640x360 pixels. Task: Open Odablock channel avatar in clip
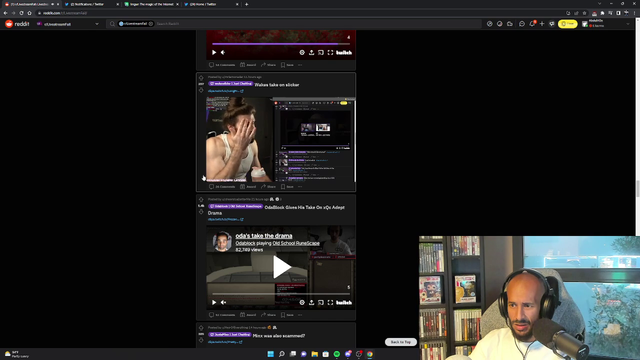tap(222, 241)
